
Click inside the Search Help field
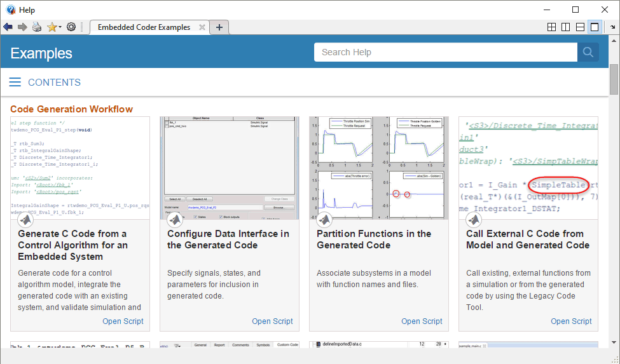coord(445,52)
